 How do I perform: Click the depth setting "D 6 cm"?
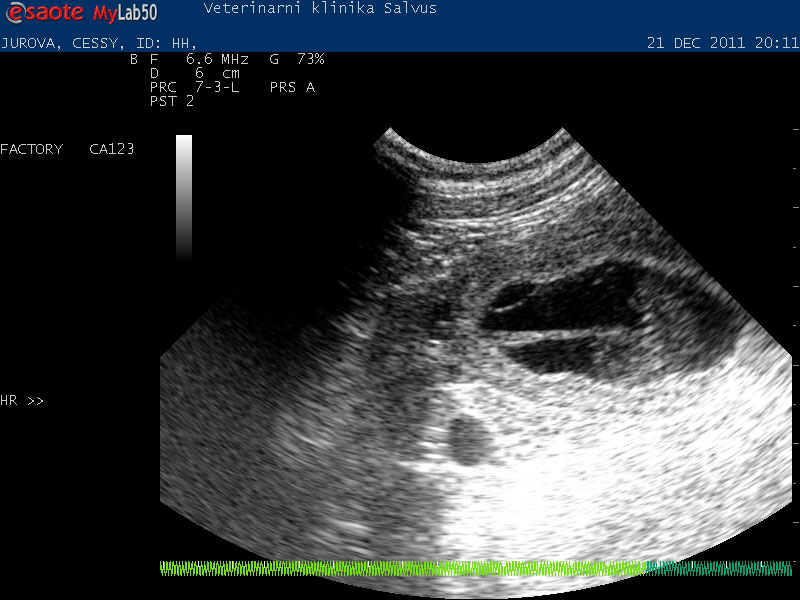[x=195, y=73]
